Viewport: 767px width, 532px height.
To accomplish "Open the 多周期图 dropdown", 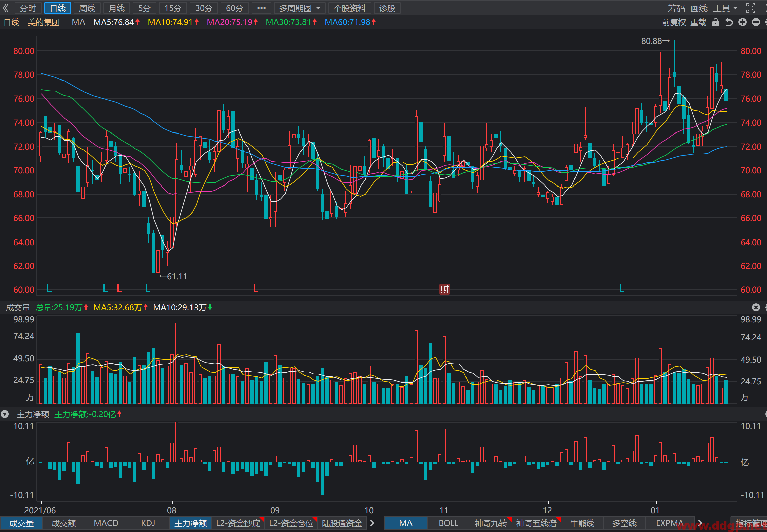I will pyautogui.click(x=300, y=8).
